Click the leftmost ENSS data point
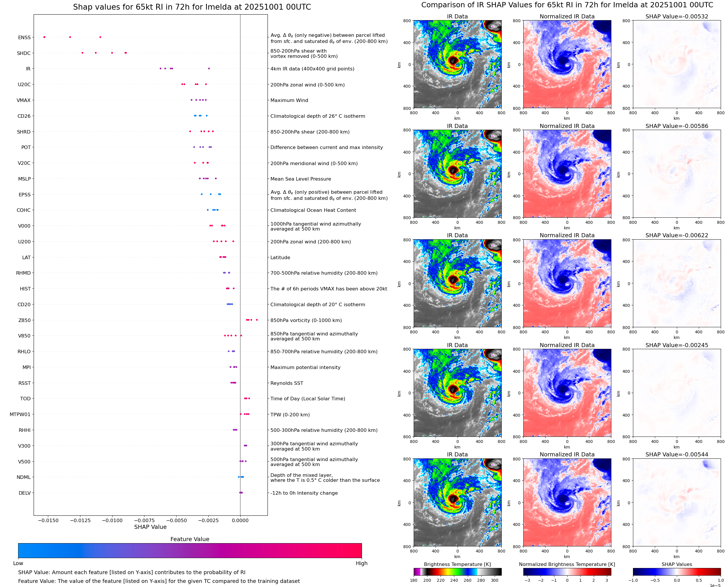The width and height of the screenshot is (728, 587). click(44, 37)
